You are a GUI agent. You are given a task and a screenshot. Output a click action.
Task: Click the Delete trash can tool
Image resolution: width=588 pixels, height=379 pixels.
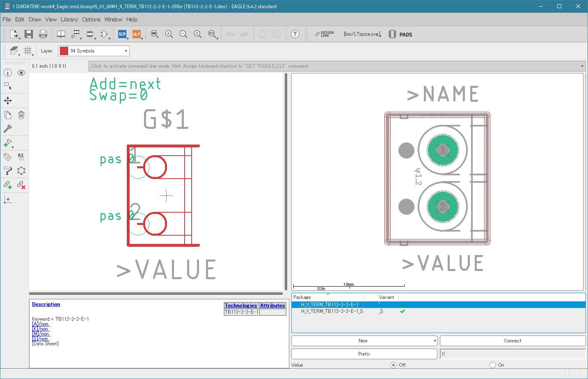pyautogui.click(x=21, y=115)
